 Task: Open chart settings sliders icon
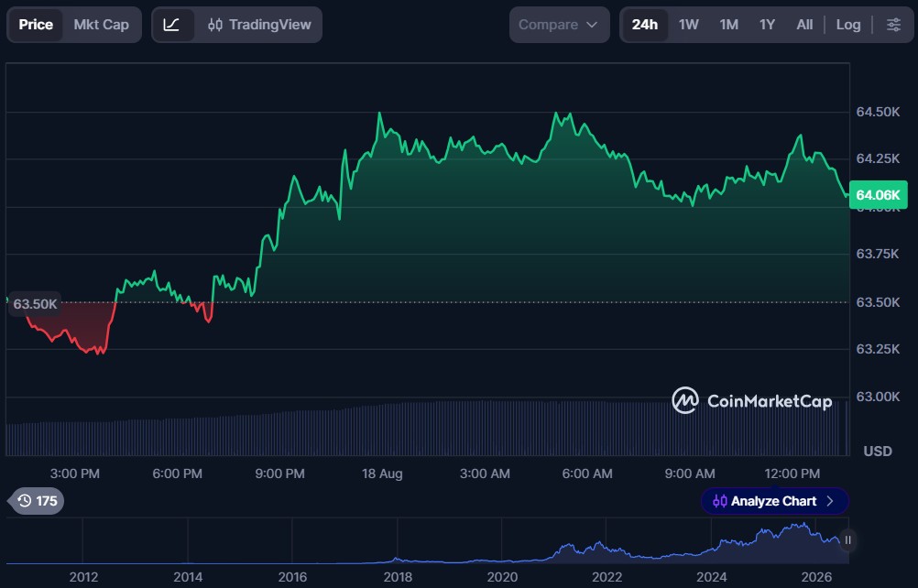click(x=893, y=25)
